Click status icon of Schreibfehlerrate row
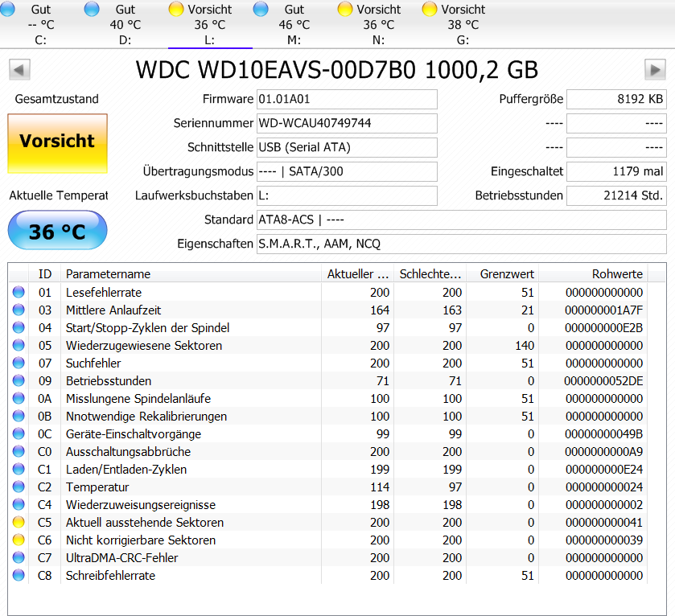This screenshot has width=675, height=616. pyautogui.click(x=19, y=575)
